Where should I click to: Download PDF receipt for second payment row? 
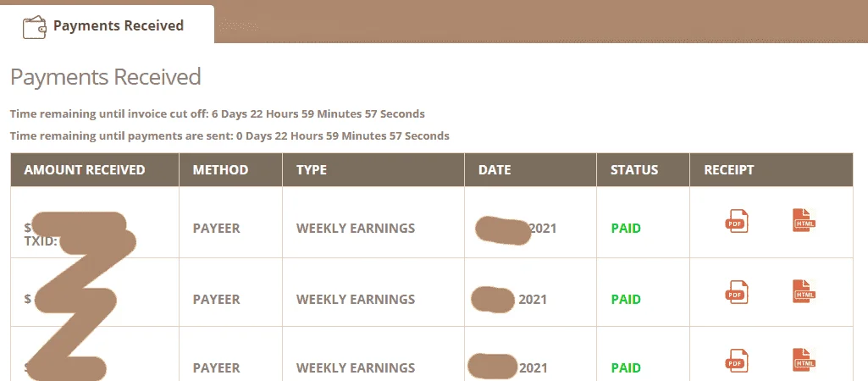pyautogui.click(x=737, y=292)
